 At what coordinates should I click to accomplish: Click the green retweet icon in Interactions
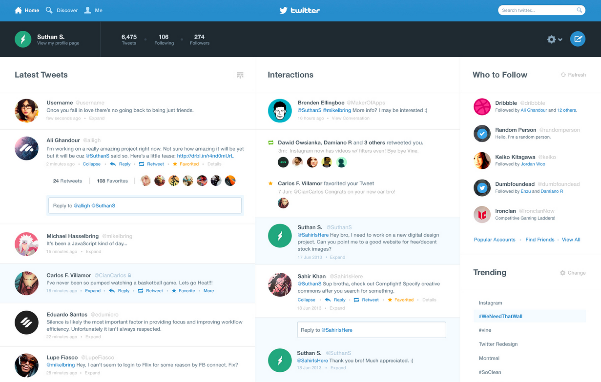click(271, 143)
